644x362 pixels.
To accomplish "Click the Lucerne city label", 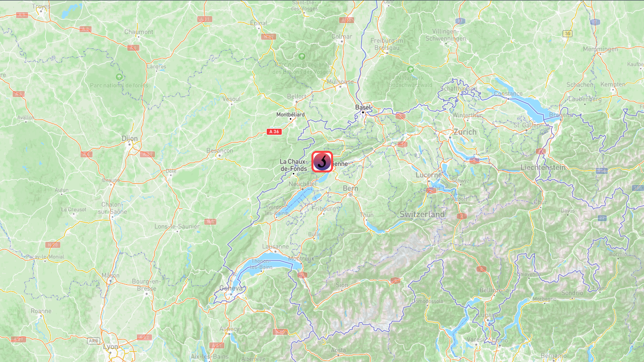I will [x=429, y=175].
